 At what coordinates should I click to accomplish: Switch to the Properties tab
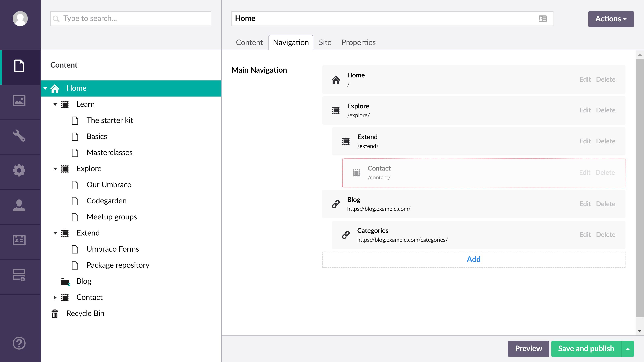tap(358, 42)
